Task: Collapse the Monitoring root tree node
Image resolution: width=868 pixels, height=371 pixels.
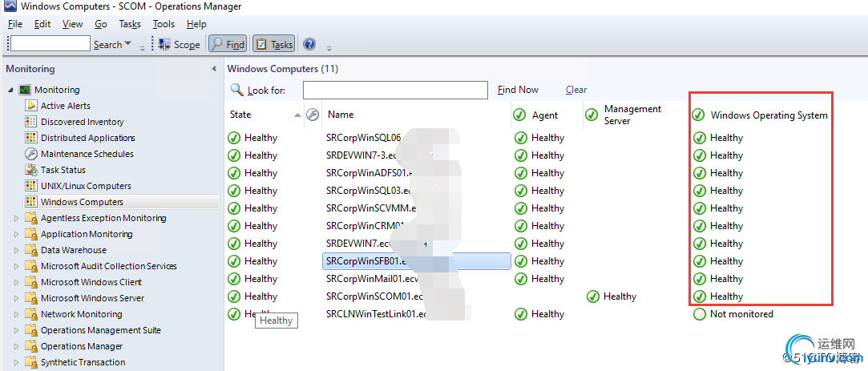Action: (x=11, y=90)
